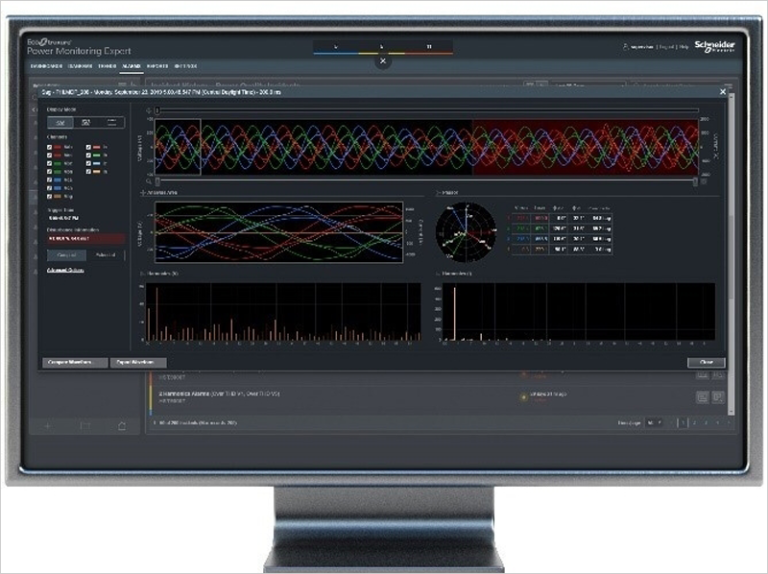
Task: Close the waveform dialog with the X icon
Action: tap(723, 92)
